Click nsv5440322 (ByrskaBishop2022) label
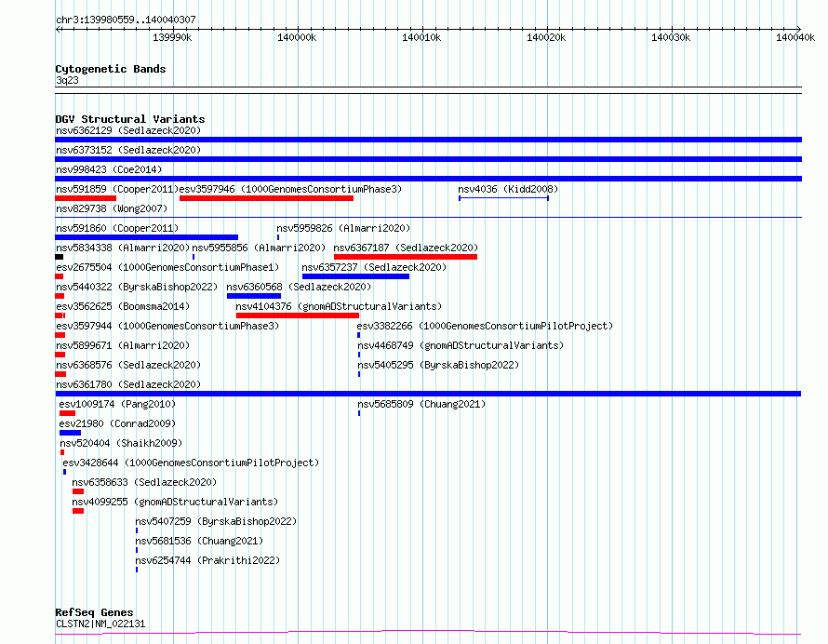 [x=137, y=287]
